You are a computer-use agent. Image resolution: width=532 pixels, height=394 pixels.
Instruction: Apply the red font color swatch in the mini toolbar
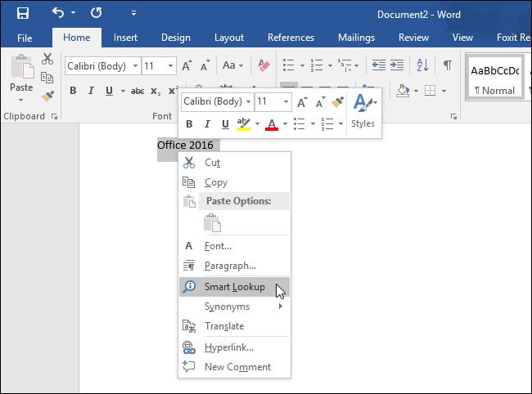click(x=272, y=124)
